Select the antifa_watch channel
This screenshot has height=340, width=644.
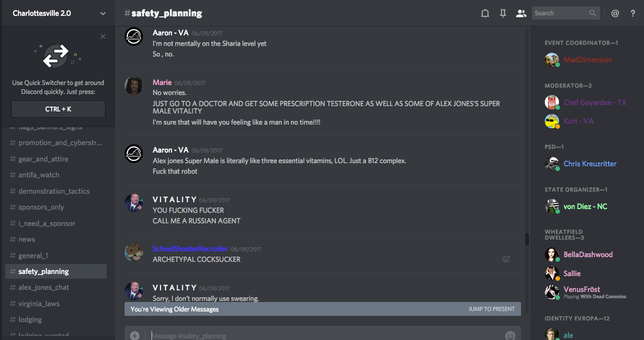[39, 175]
